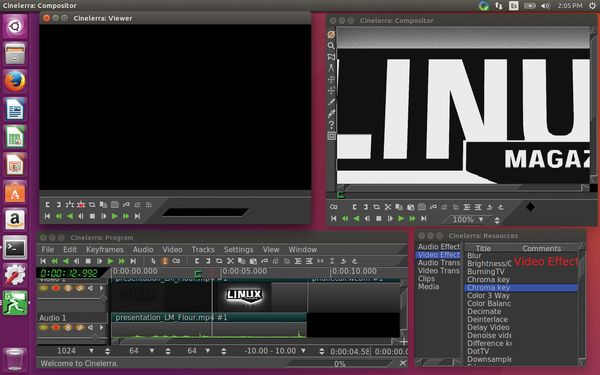Select Audio Effects folder in Resources
The width and height of the screenshot is (600, 375).
439,247
